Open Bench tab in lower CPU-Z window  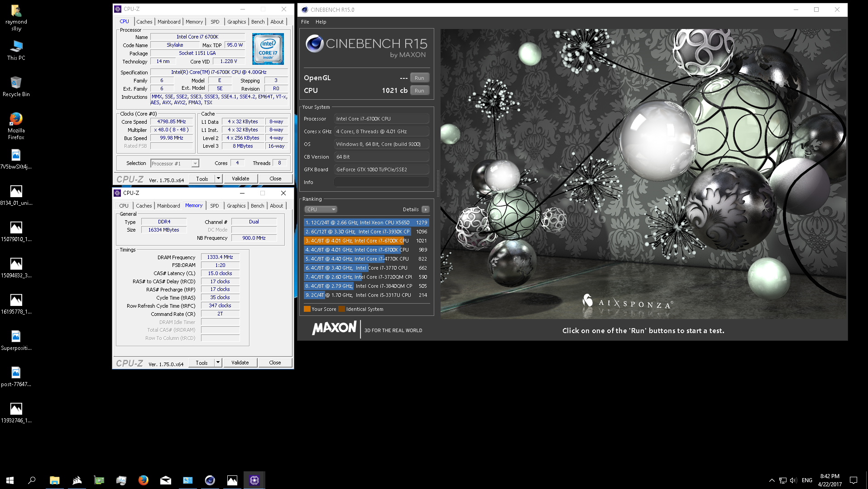coord(258,206)
